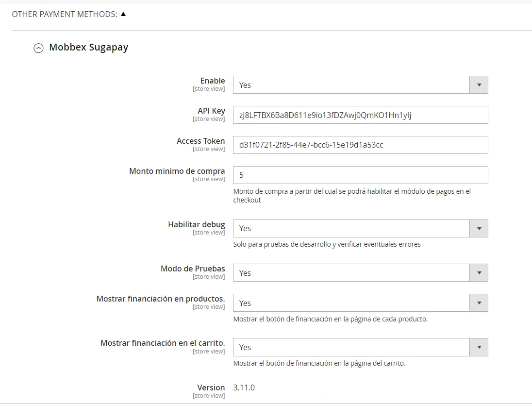The height and width of the screenshot is (404, 532).
Task: Click the Mobbex Sugapay section heading
Action: 88,48
